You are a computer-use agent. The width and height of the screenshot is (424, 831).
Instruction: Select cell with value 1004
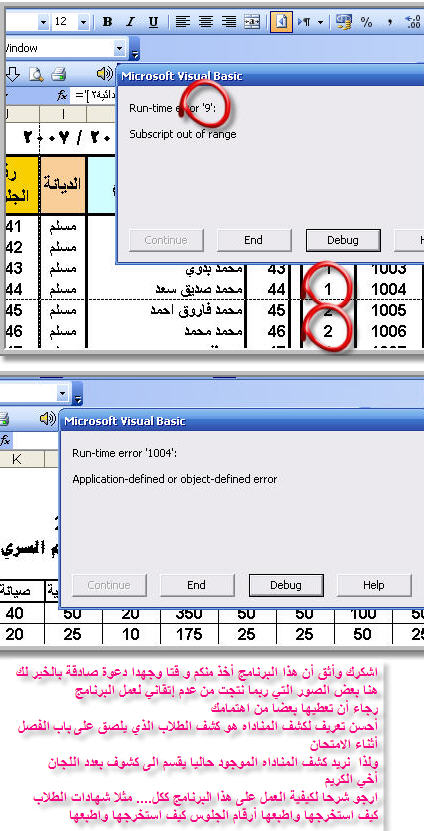(x=389, y=289)
